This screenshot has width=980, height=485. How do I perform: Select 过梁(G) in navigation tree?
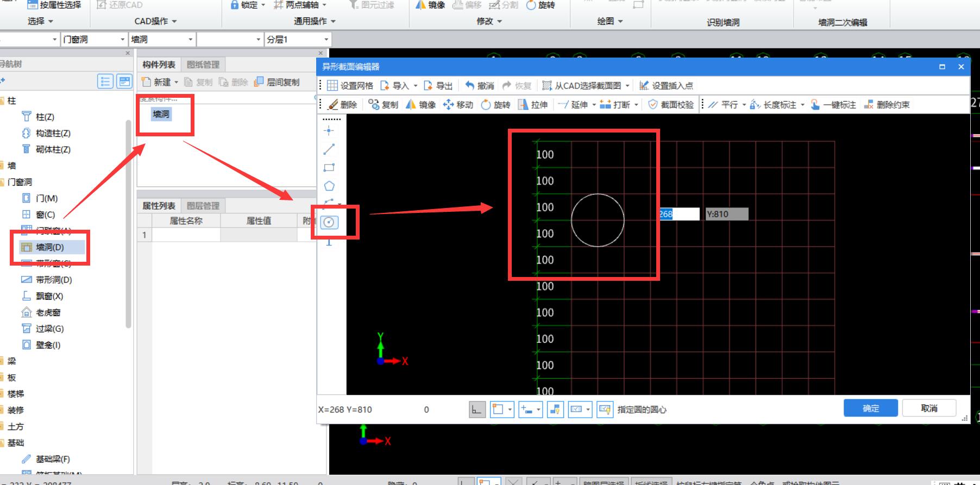pos(49,329)
